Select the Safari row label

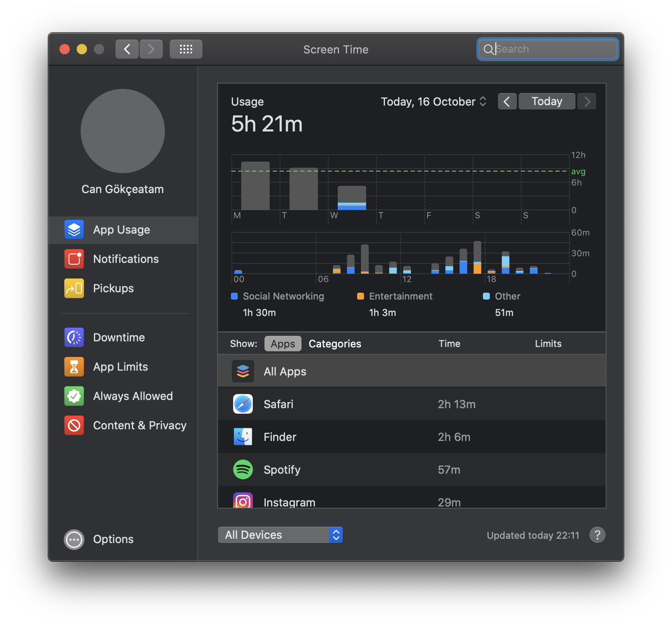click(279, 404)
